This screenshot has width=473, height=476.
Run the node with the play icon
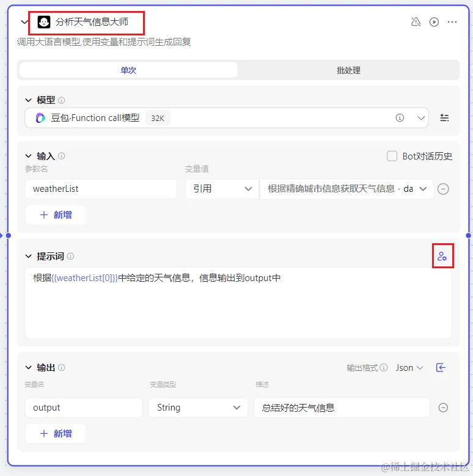click(434, 22)
